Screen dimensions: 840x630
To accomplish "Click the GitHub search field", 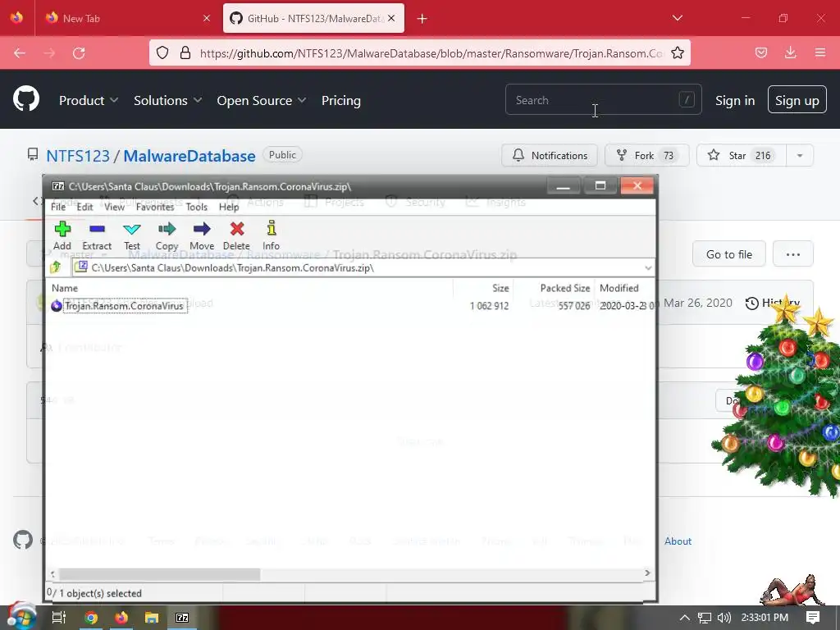I will (x=603, y=99).
